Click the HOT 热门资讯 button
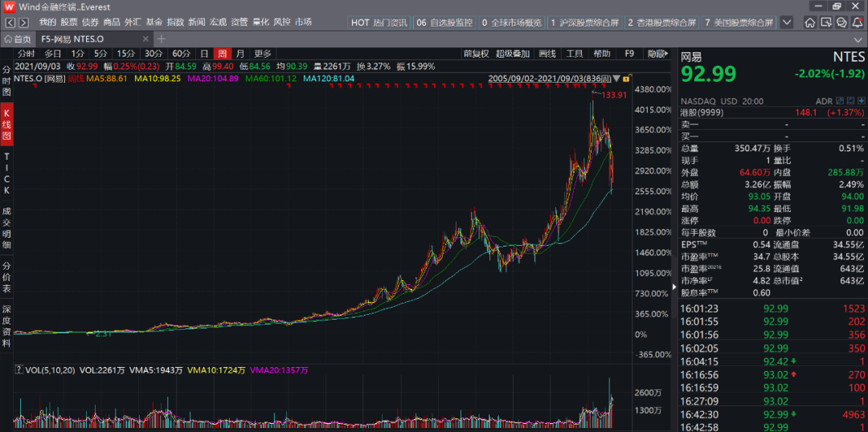 point(378,22)
